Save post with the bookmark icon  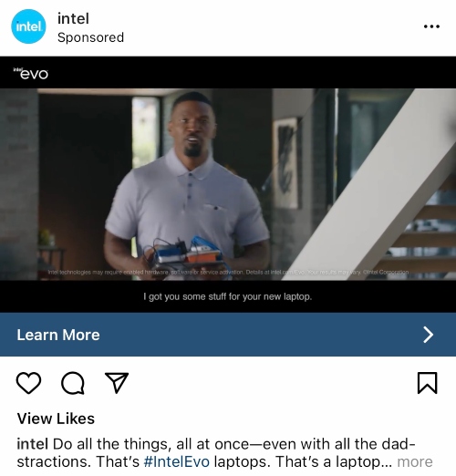pos(428,383)
